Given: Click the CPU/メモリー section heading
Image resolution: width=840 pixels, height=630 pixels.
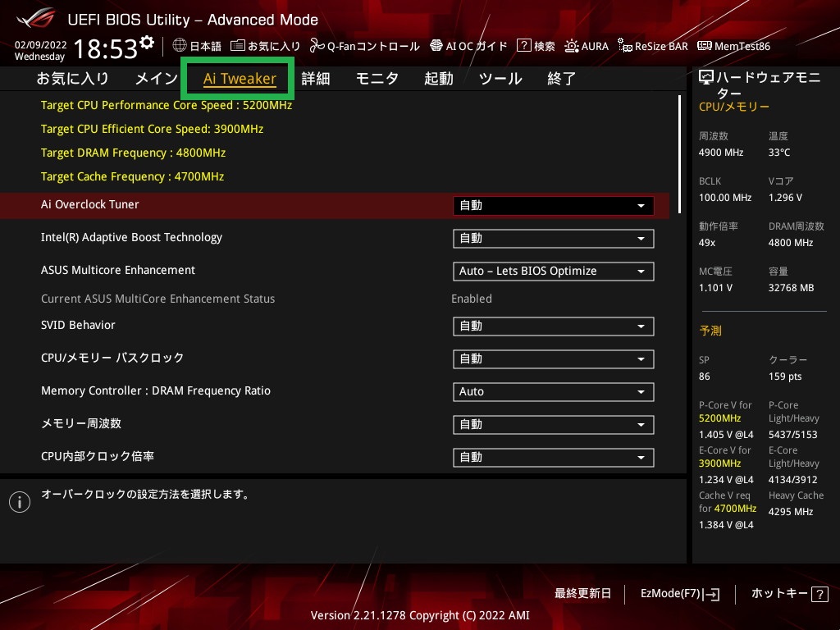Looking at the screenshot, I should [x=734, y=107].
